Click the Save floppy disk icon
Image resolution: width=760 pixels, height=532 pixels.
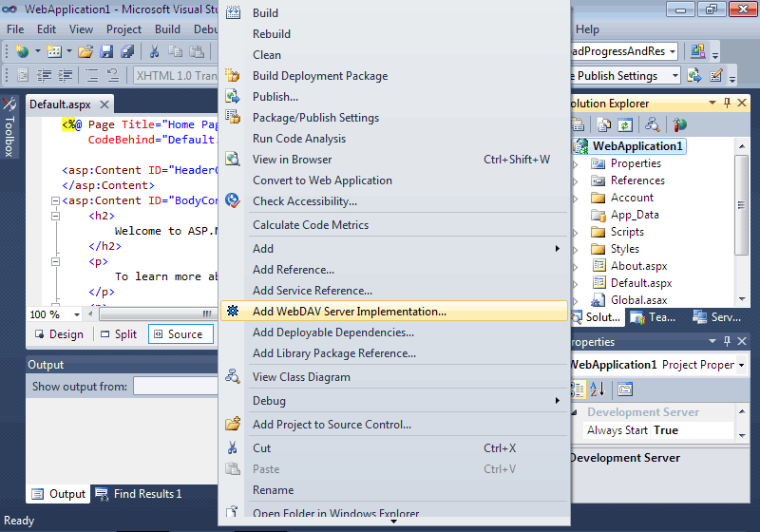click(106, 51)
